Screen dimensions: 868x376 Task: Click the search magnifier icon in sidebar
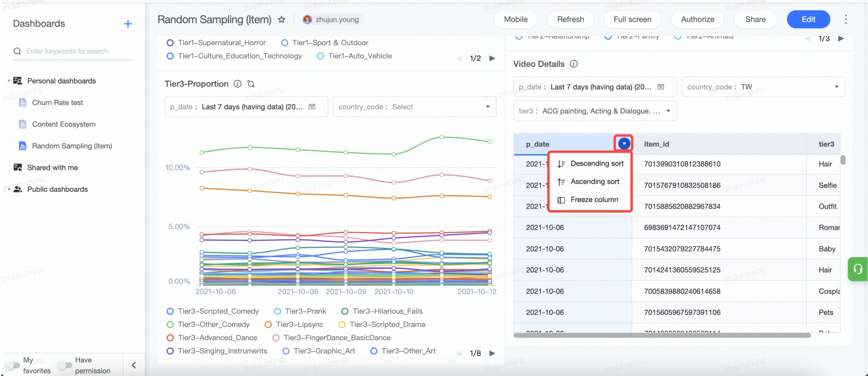click(17, 51)
